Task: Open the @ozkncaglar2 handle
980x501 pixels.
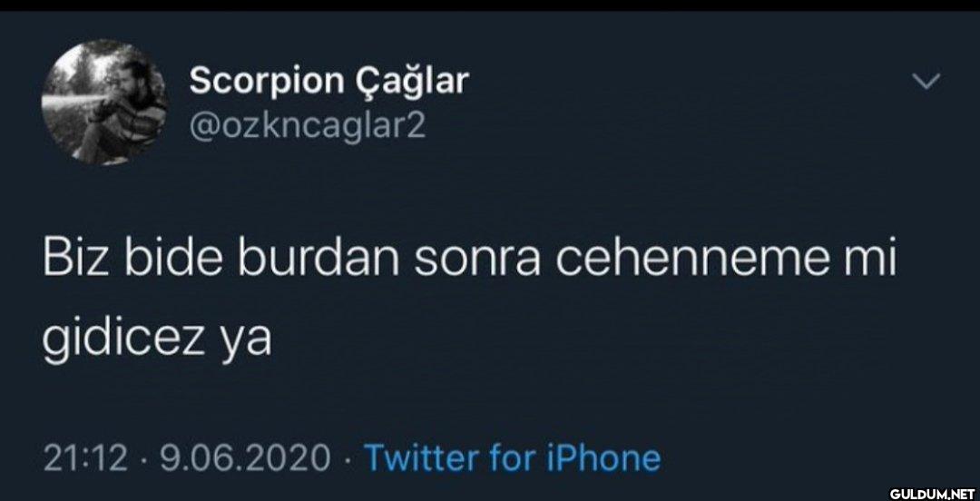Action: point(307,127)
